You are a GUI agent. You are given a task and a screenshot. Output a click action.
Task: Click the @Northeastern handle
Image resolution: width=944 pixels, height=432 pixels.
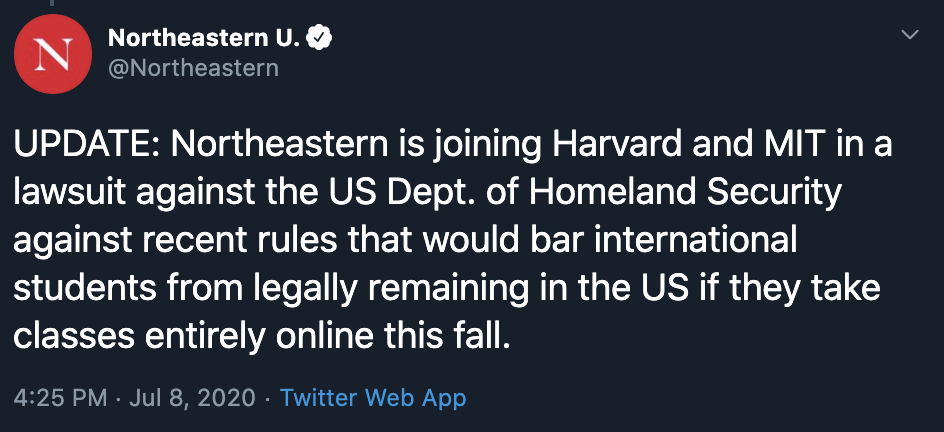pyautogui.click(x=192, y=68)
